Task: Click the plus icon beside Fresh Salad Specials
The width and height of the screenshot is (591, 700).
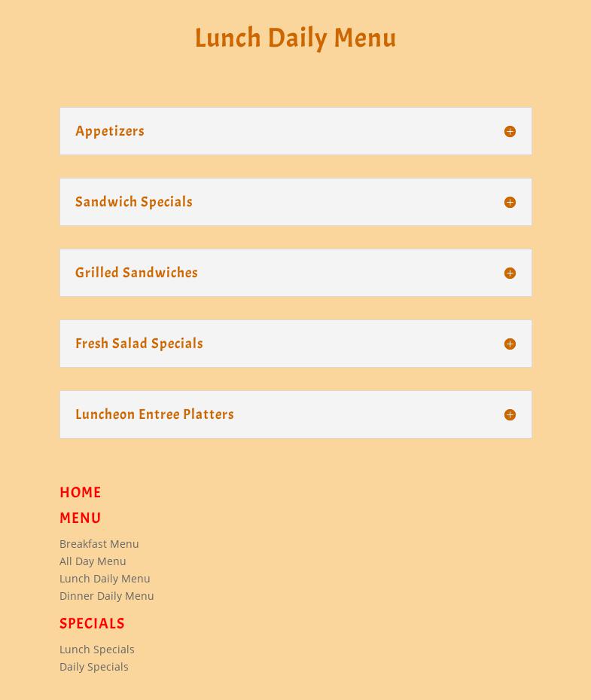Action: 510,344
